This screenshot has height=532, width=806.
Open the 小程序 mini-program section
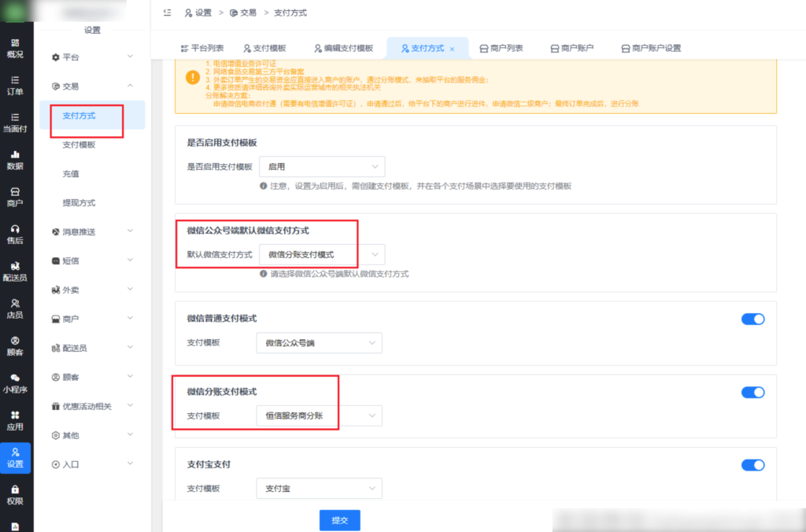(x=16, y=383)
